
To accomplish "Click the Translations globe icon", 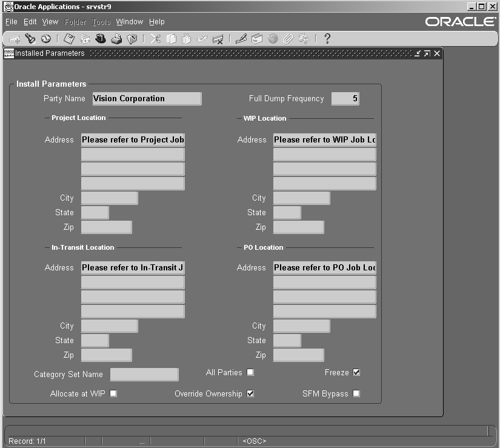I will (x=273, y=39).
